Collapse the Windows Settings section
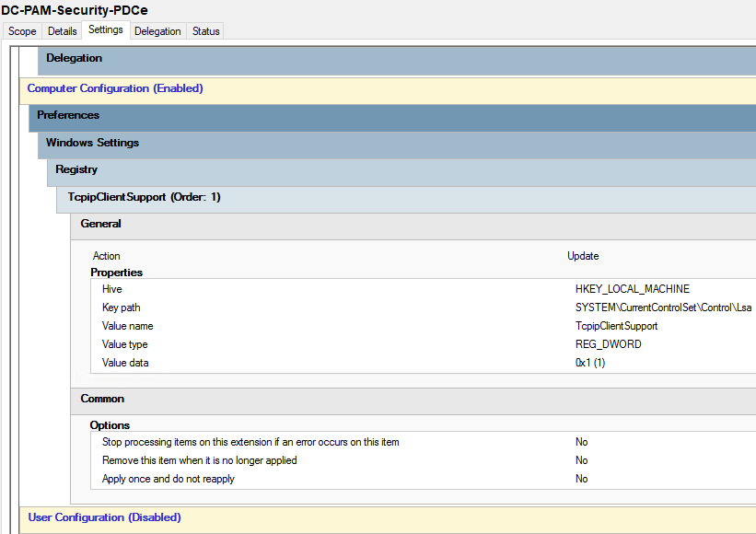Image resolution: width=756 pixels, height=534 pixels. click(x=92, y=144)
